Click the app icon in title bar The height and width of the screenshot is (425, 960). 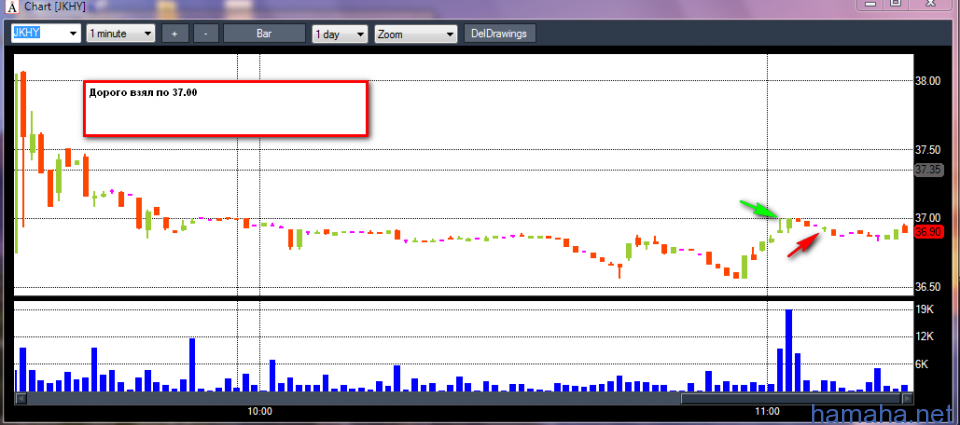[13, 8]
